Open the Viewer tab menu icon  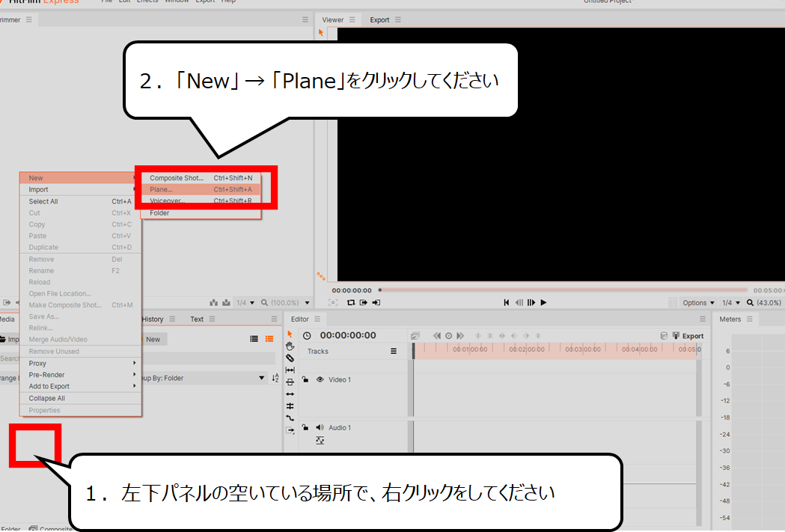352,19
